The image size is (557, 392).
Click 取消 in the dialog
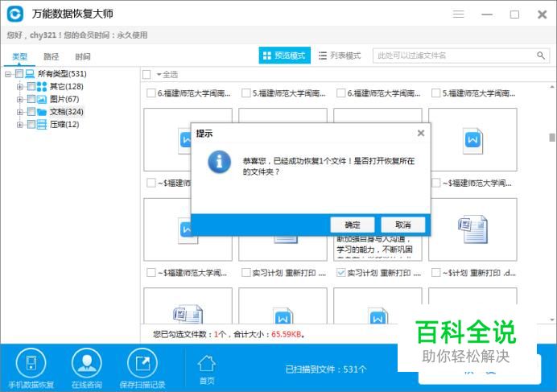pos(402,225)
